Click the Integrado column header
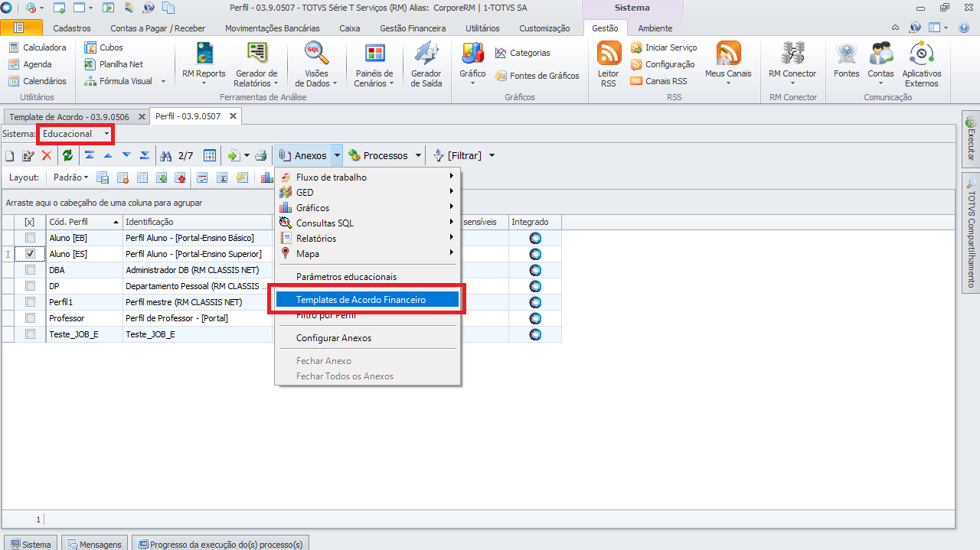The width and height of the screenshot is (980, 550). [535, 222]
